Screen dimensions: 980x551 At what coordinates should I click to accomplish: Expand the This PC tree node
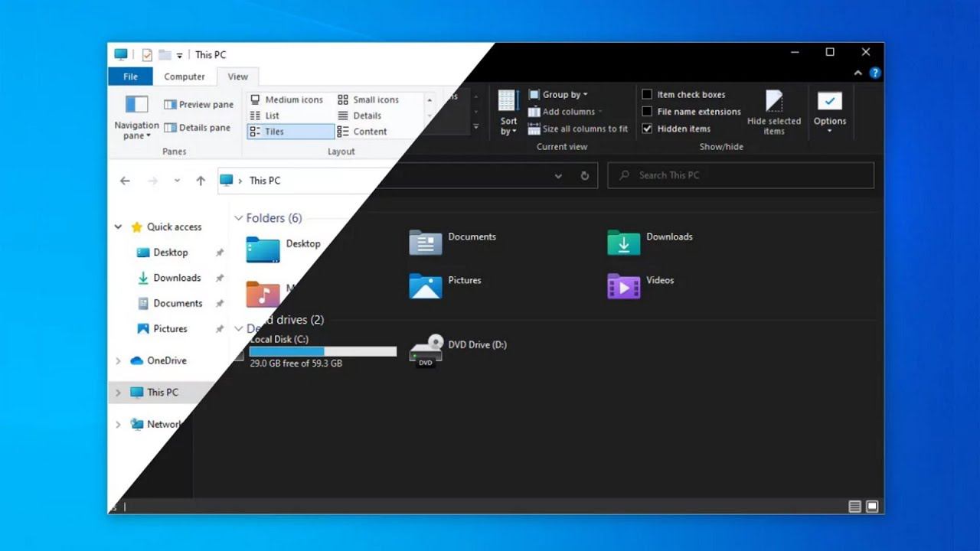click(x=118, y=393)
